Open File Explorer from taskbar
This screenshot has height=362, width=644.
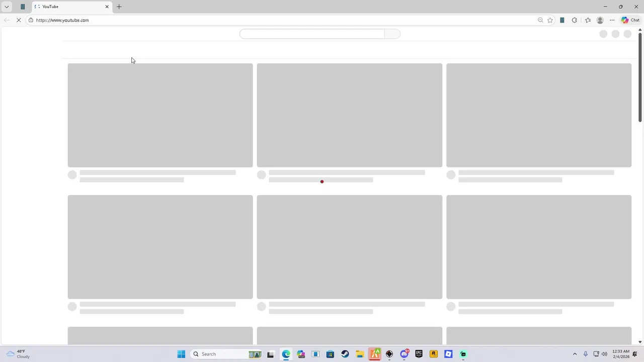point(360,354)
